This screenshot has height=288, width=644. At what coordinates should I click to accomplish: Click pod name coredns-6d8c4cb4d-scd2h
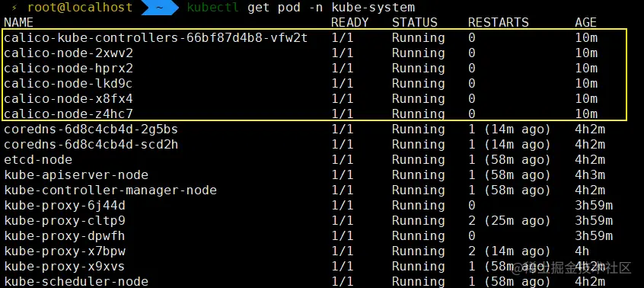point(91,145)
